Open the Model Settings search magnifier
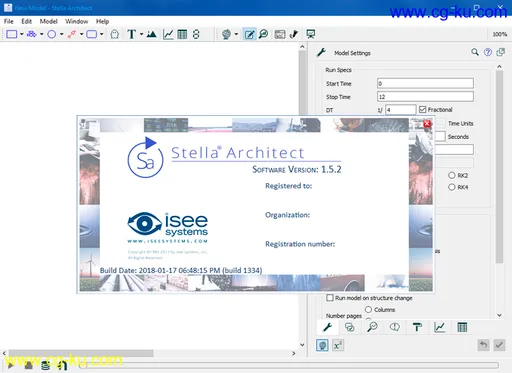Image resolution: width=512 pixels, height=373 pixels. tap(475, 52)
